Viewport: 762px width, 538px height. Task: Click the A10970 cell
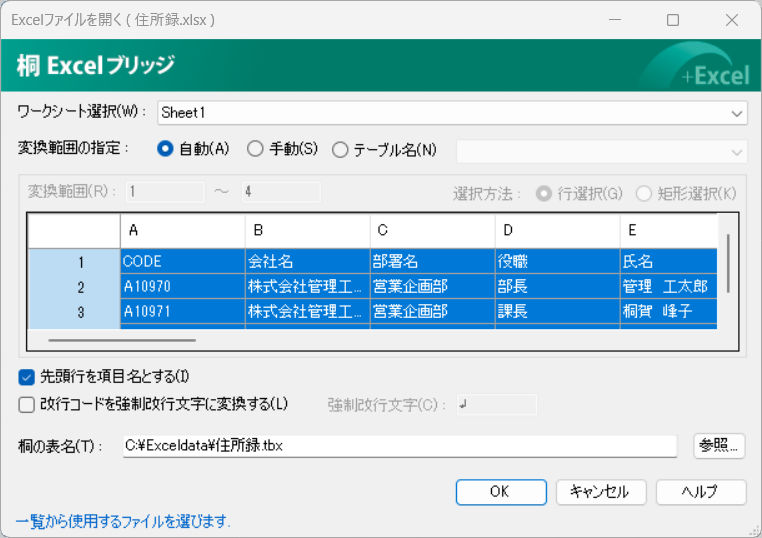(183, 286)
